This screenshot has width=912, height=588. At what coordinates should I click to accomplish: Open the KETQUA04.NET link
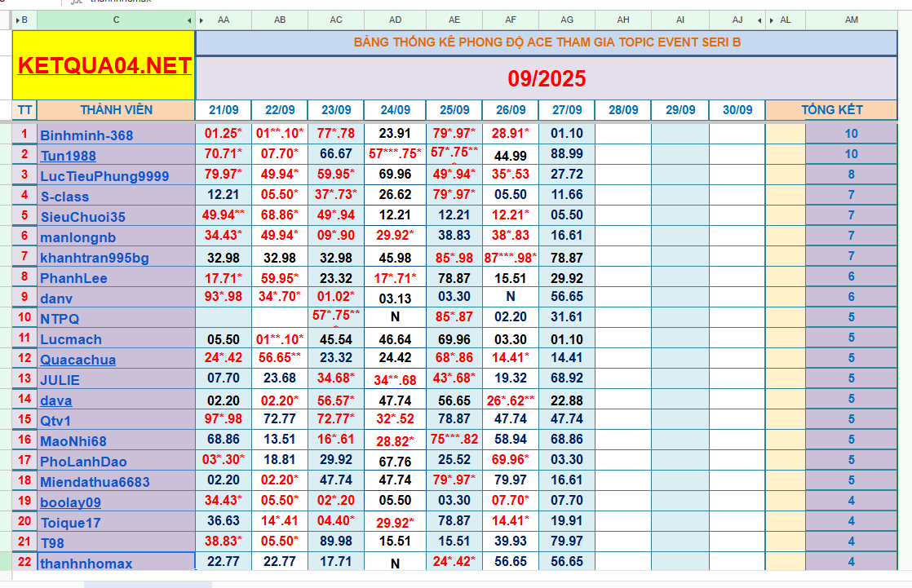point(104,66)
